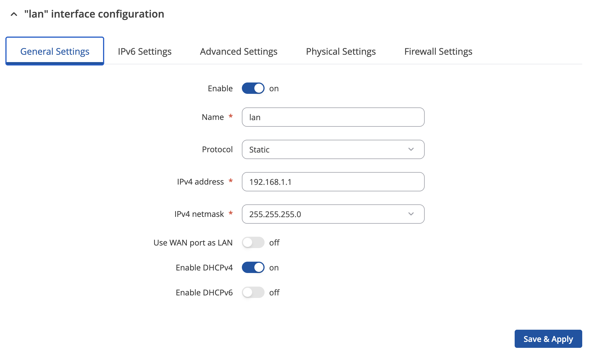Turn on the Enable DHCPv6 switch
This screenshot has height=364, width=595.
tap(253, 292)
